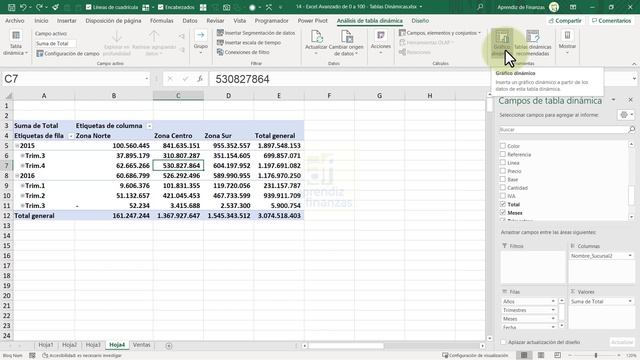
Task: Check the Precio field
Action: 503,171
